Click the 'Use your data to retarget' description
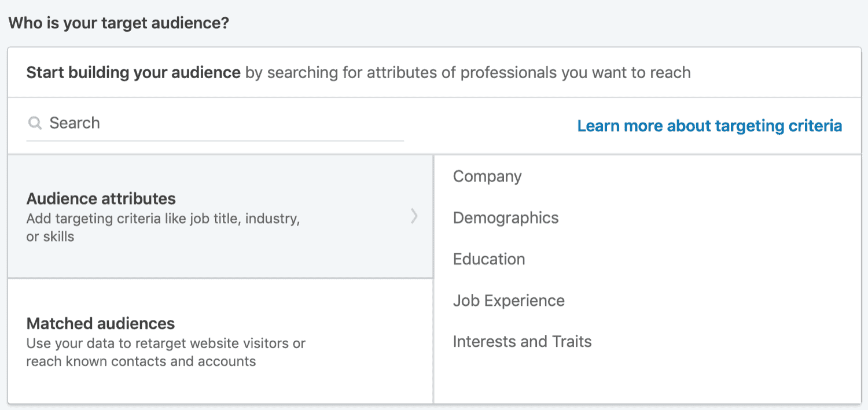The width and height of the screenshot is (868, 410). 166,343
